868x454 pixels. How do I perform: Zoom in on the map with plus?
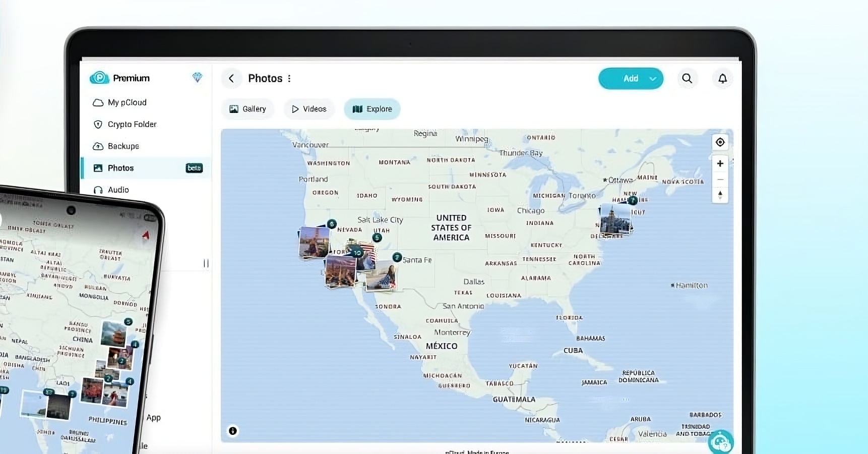(x=720, y=163)
